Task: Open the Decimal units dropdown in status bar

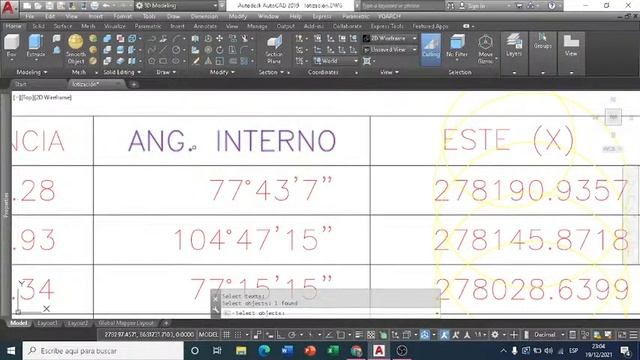Action: coord(549,335)
